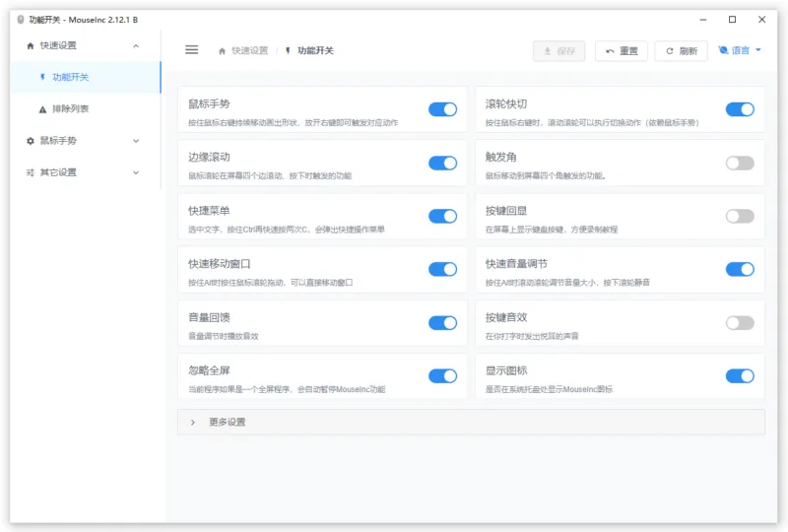Open 排除列表 in sidebar
Image resolution: width=788 pixels, height=532 pixels.
[x=85, y=109]
